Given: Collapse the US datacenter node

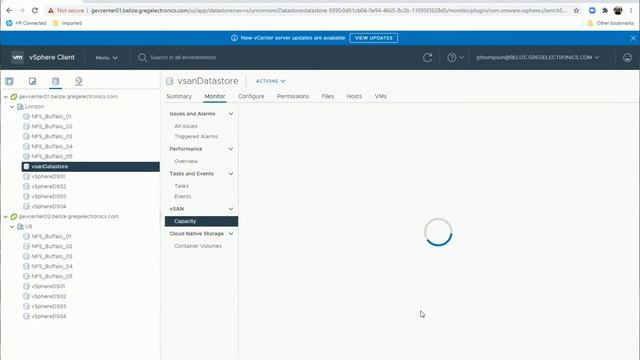Looking at the screenshot, I should tap(12, 226).
